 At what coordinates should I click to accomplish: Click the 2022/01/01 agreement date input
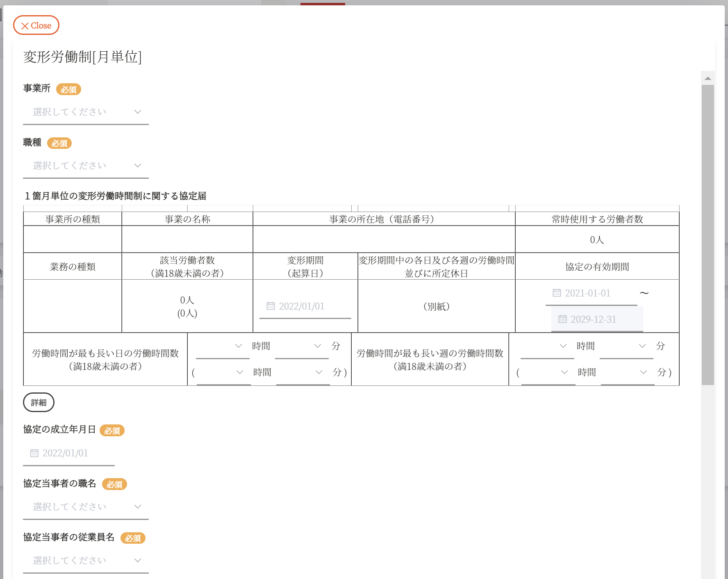pyautogui.click(x=69, y=453)
